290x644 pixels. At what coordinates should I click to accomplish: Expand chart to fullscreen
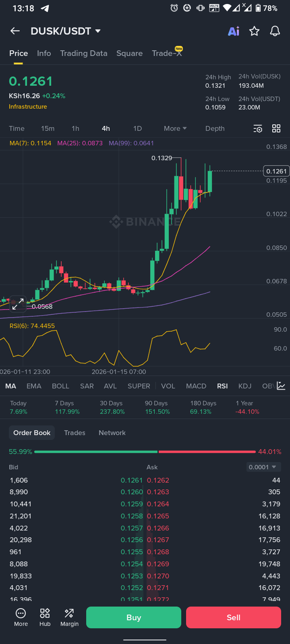click(17, 305)
